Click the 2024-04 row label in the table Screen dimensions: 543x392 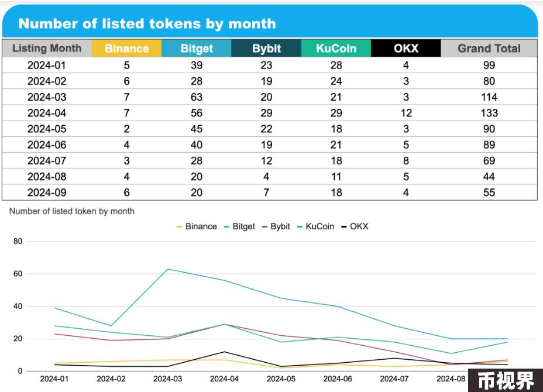pyautogui.click(x=47, y=113)
